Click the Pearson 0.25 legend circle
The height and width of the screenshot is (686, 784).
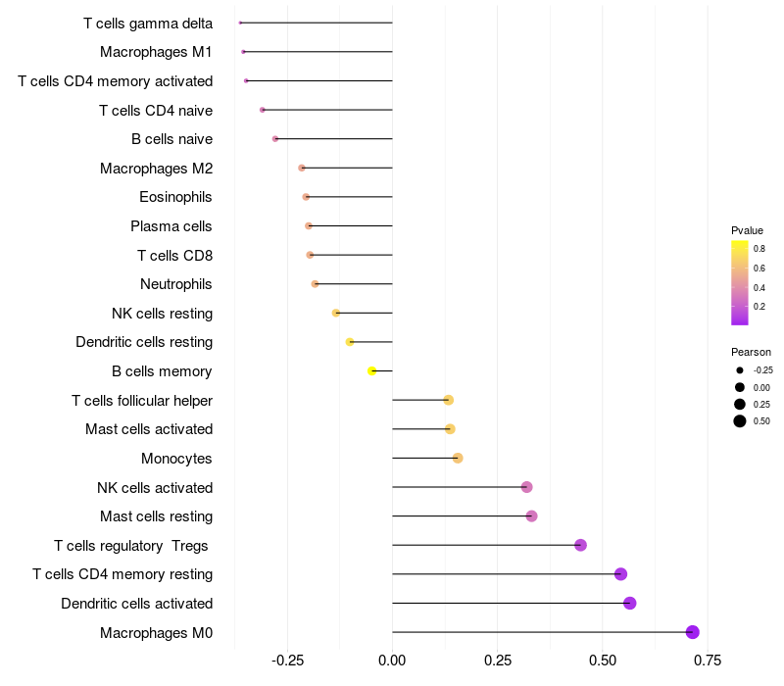pyautogui.click(x=740, y=404)
